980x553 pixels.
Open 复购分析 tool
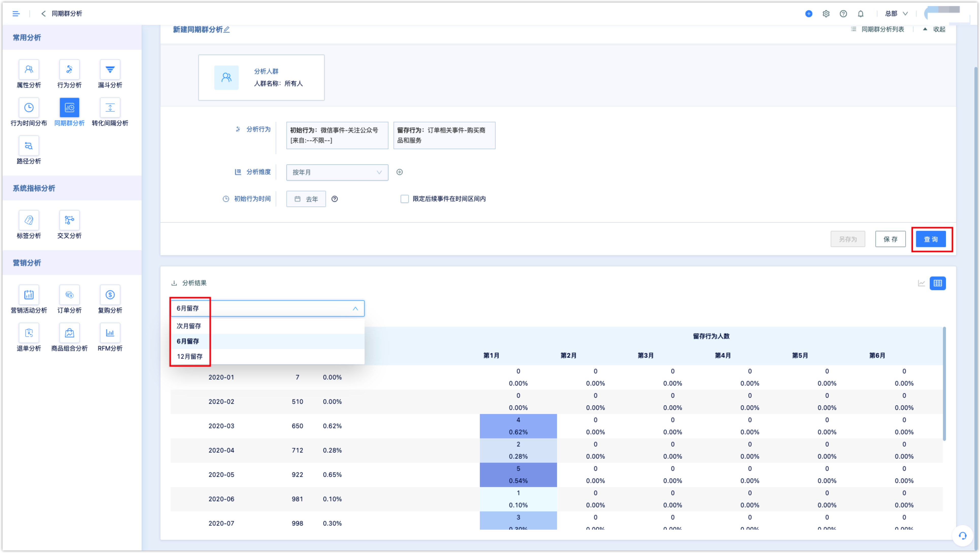[110, 299]
